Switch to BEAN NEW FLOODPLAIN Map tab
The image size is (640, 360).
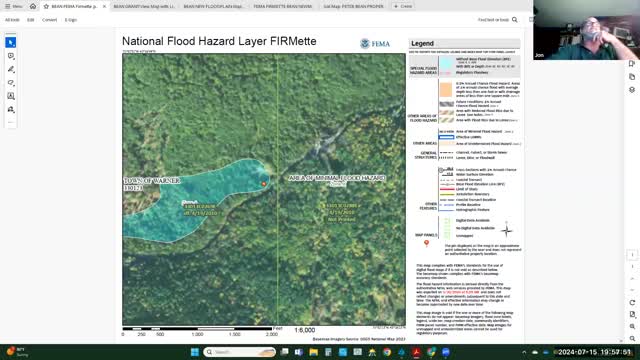pos(213,6)
